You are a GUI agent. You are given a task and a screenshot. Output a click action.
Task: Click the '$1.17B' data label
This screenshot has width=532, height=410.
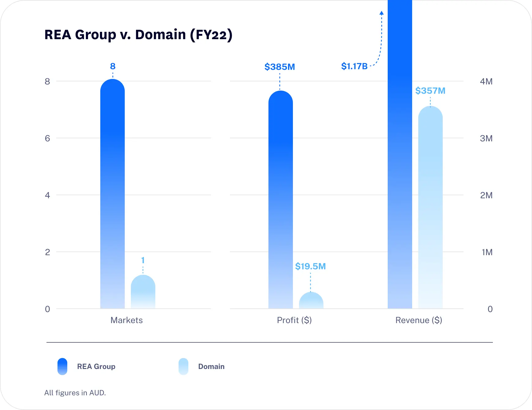[354, 66]
